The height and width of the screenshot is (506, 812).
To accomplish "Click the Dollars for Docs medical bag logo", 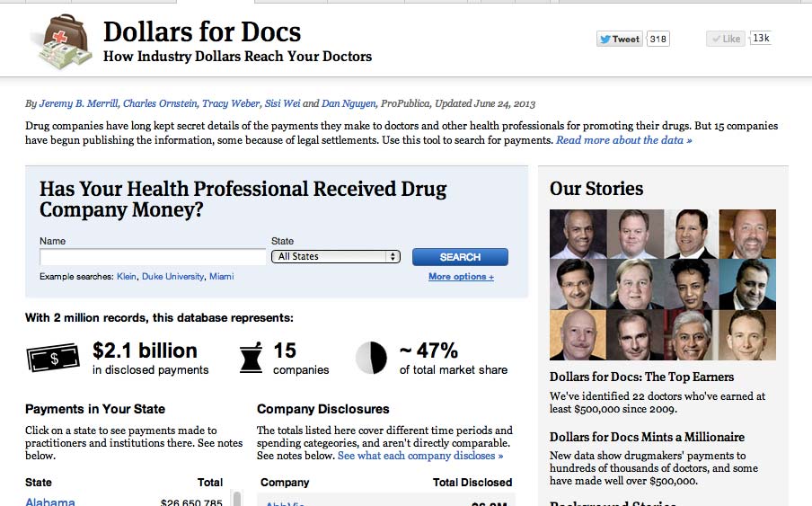I will coord(63,41).
